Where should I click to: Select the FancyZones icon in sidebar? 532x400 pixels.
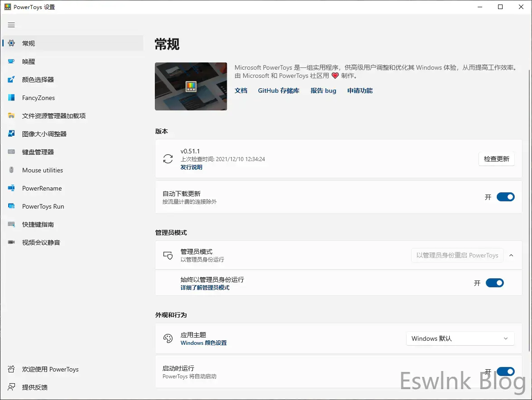(x=11, y=98)
